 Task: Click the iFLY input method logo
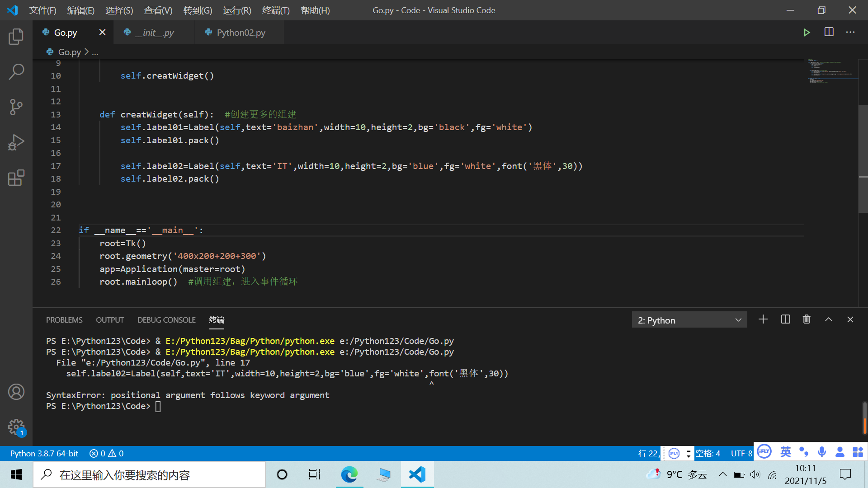pos(764,451)
